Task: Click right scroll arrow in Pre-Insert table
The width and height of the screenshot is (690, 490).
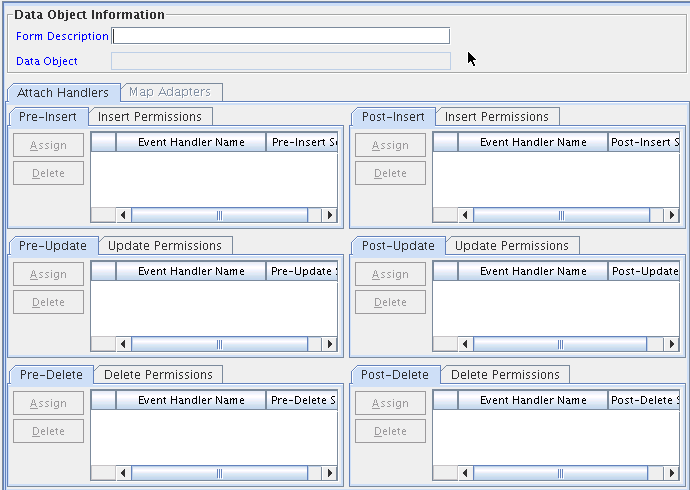Action: pyautogui.click(x=329, y=215)
